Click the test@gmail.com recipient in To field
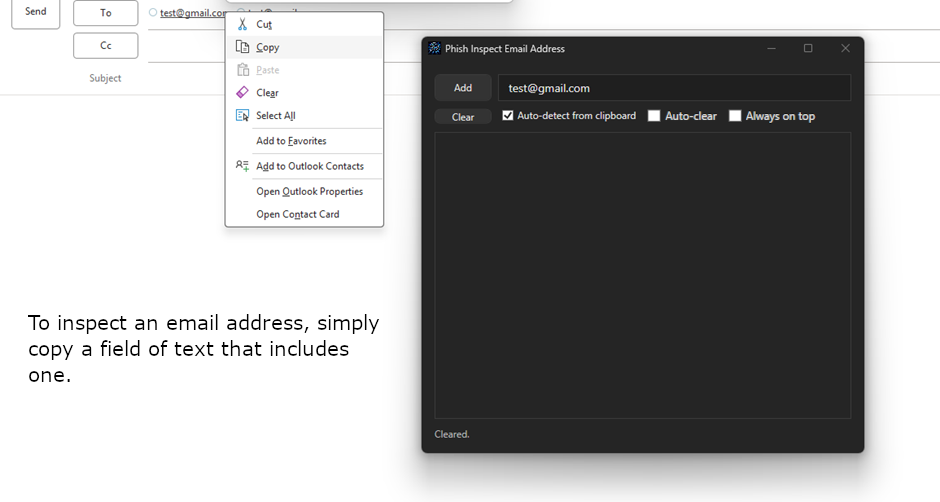This screenshot has width=940, height=502. [193, 13]
